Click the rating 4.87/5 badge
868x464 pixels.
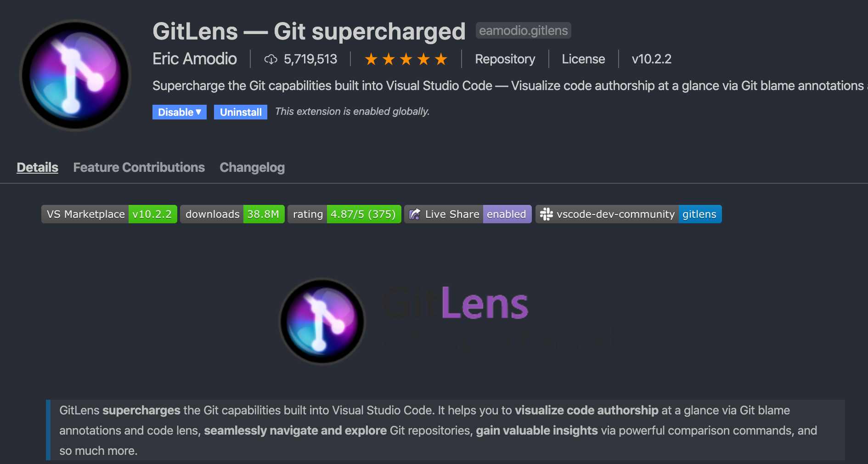(363, 214)
